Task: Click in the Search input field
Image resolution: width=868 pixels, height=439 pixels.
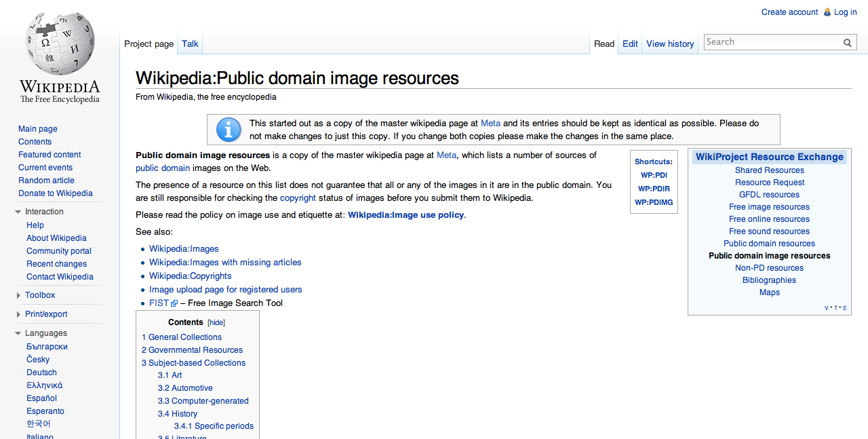Action: point(772,42)
